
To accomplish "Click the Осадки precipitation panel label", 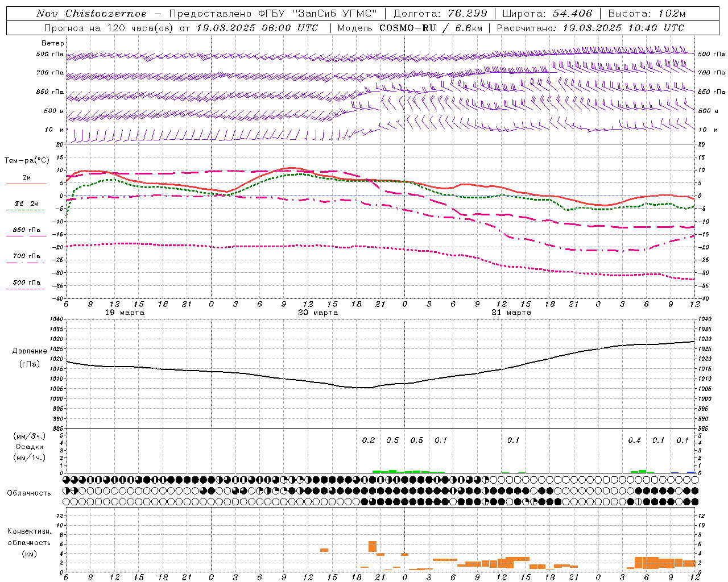I will 30,447.
